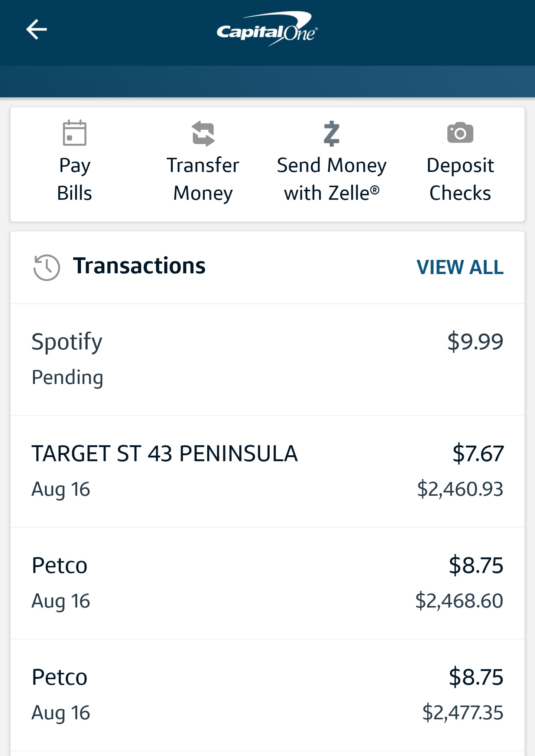The height and width of the screenshot is (756, 535).
Task: Tap the Transactions history clock icon
Action: pos(46,267)
